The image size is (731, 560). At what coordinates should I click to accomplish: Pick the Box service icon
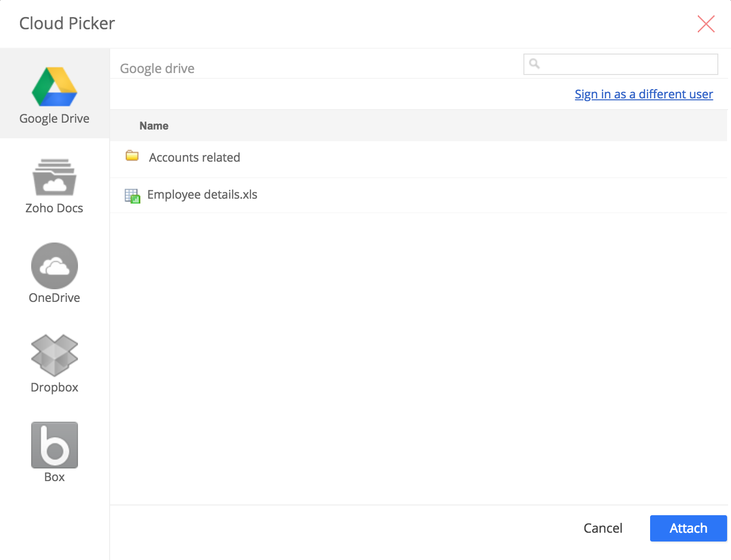coord(55,445)
